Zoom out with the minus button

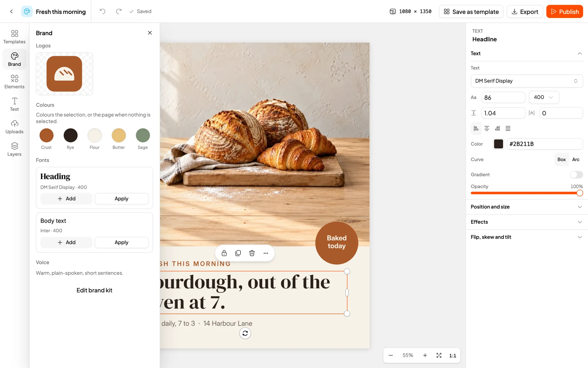[x=391, y=355]
